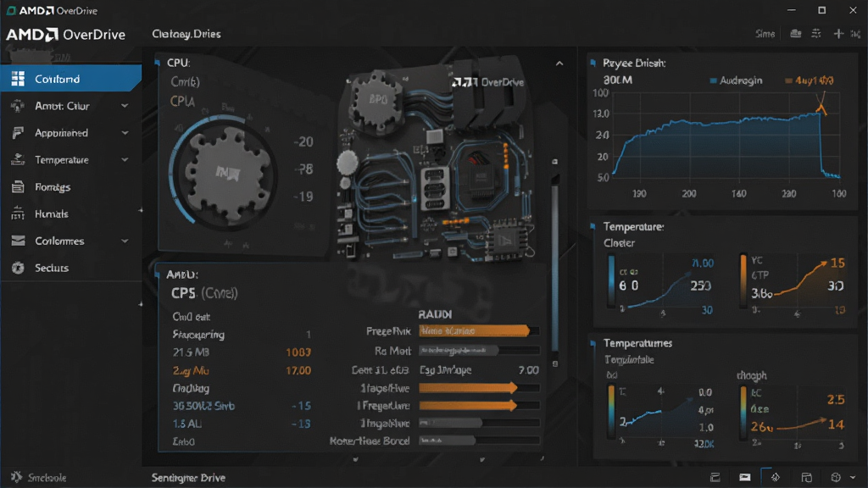Expand the Corlonmes chevron
868x488 pixels.
click(125, 241)
